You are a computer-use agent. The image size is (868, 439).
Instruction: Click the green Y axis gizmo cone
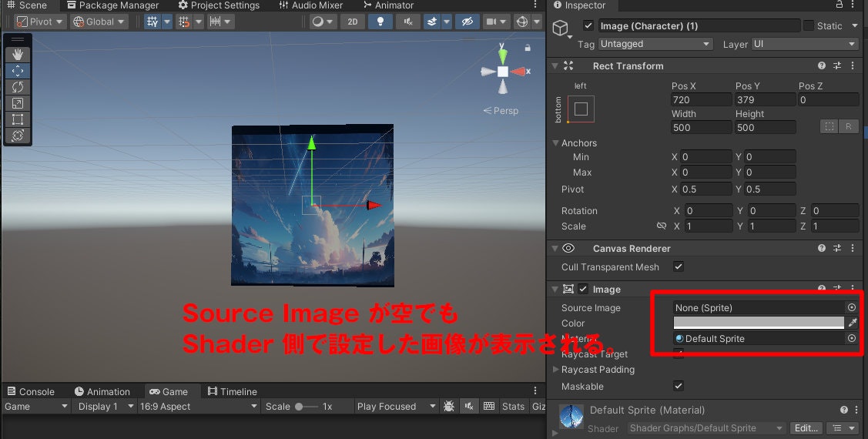pos(503,56)
